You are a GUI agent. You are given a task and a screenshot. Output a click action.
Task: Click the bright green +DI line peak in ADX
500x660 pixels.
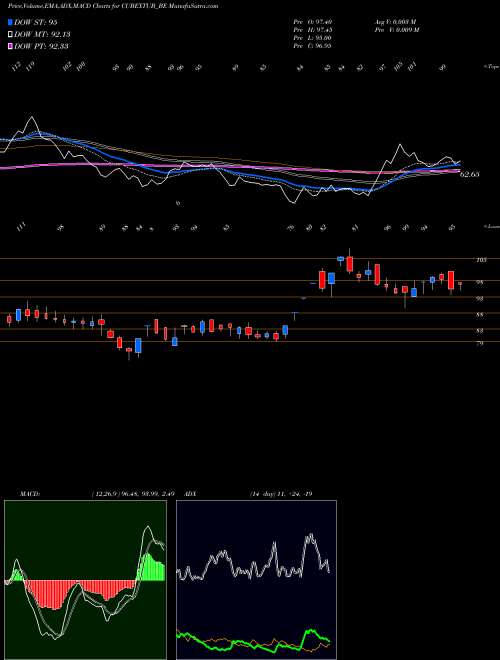(x=311, y=631)
